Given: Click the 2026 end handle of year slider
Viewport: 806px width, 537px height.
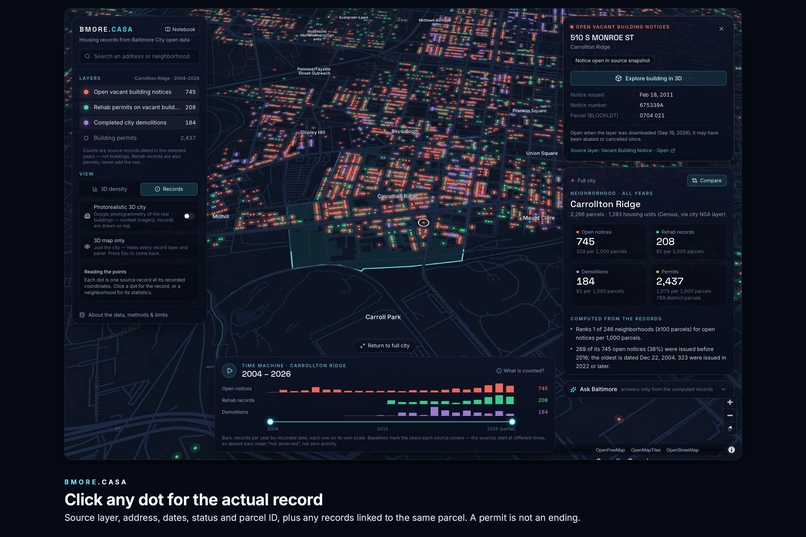Looking at the screenshot, I should click(x=512, y=422).
